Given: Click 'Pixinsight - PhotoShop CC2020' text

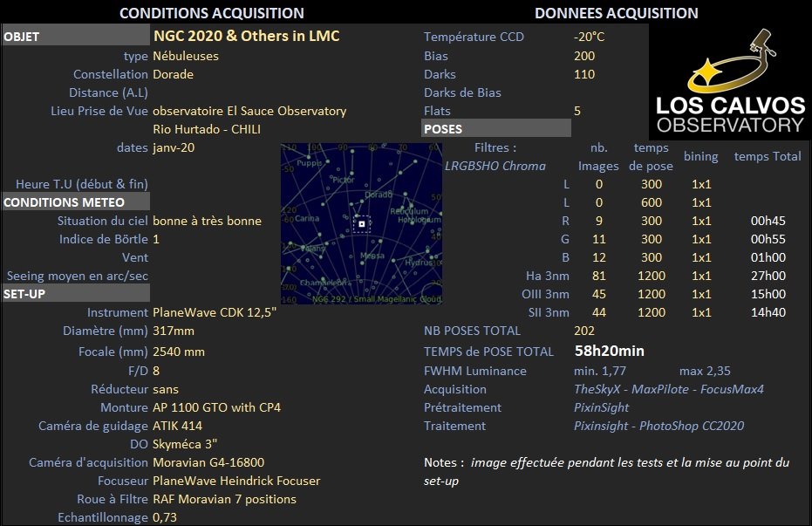Looking at the screenshot, I should [x=658, y=426].
